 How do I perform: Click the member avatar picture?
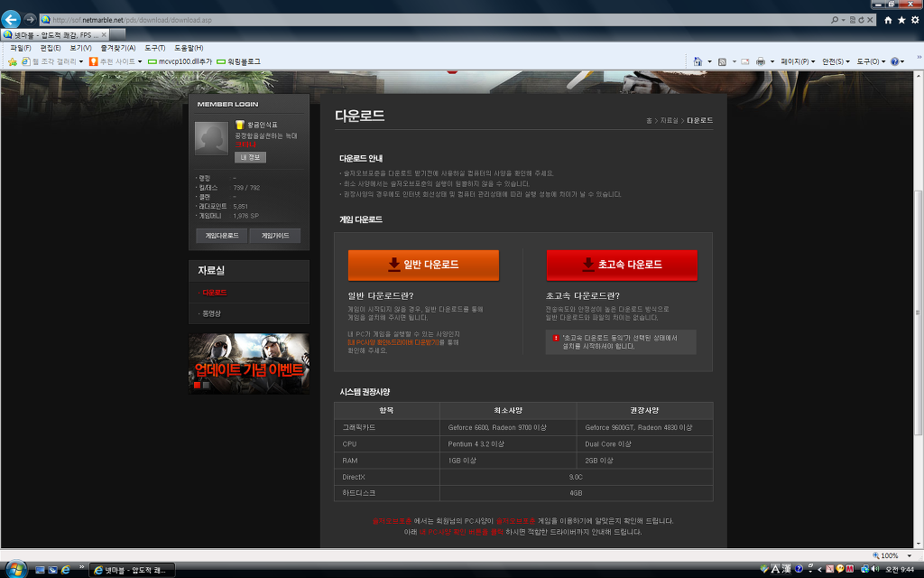tap(211, 138)
